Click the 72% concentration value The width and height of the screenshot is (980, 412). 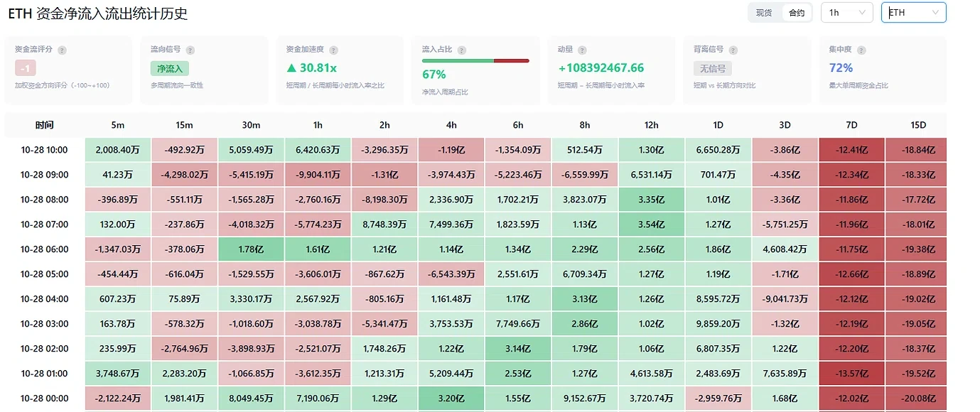pos(841,68)
